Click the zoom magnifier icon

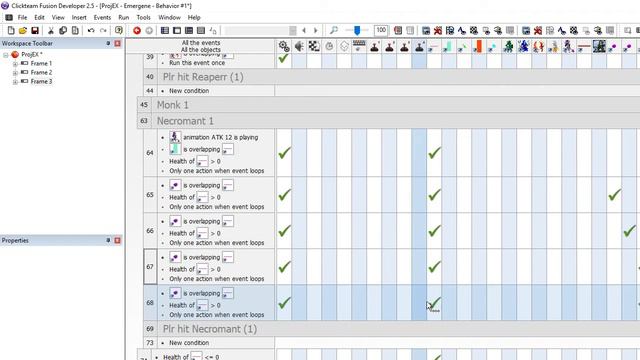[x=334, y=31]
